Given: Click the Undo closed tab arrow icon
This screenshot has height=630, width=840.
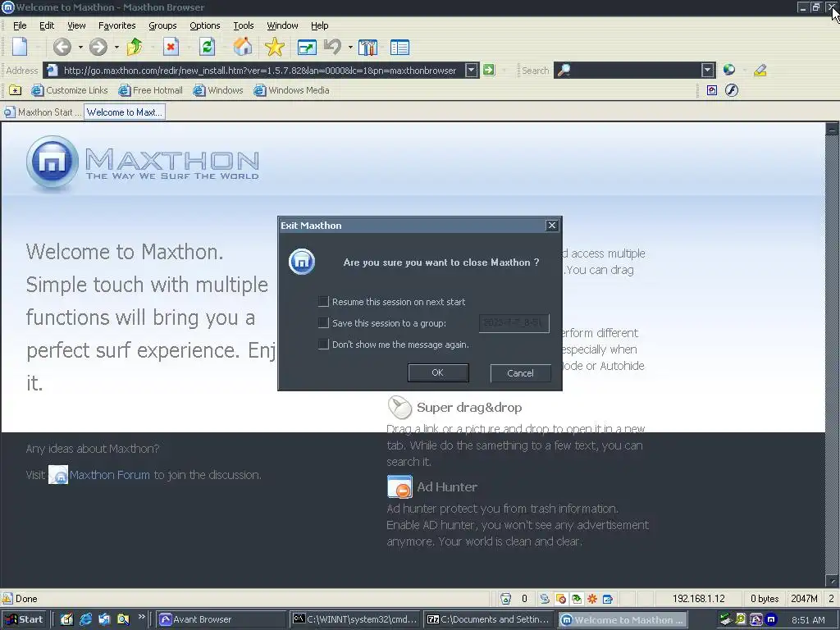Looking at the screenshot, I should (333, 47).
